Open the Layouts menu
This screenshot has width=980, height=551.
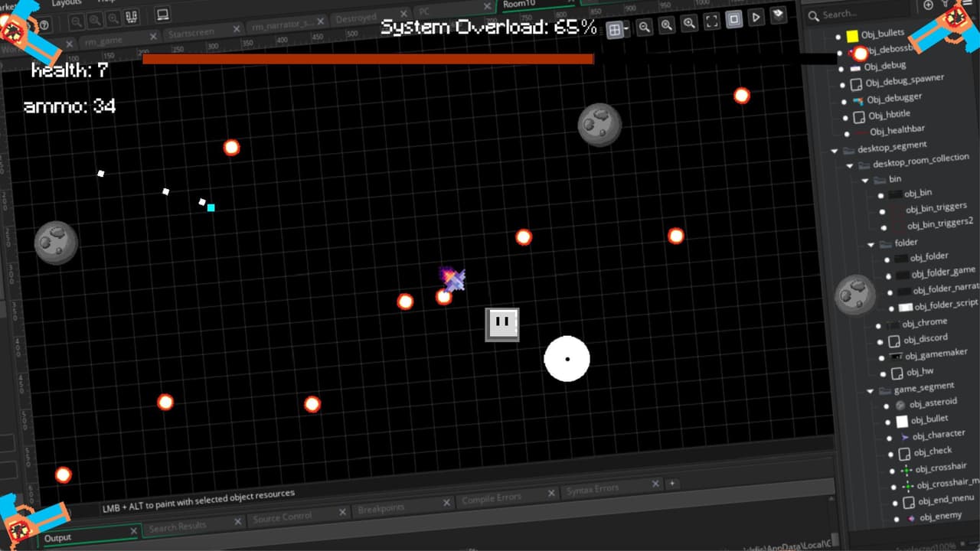click(67, 3)
